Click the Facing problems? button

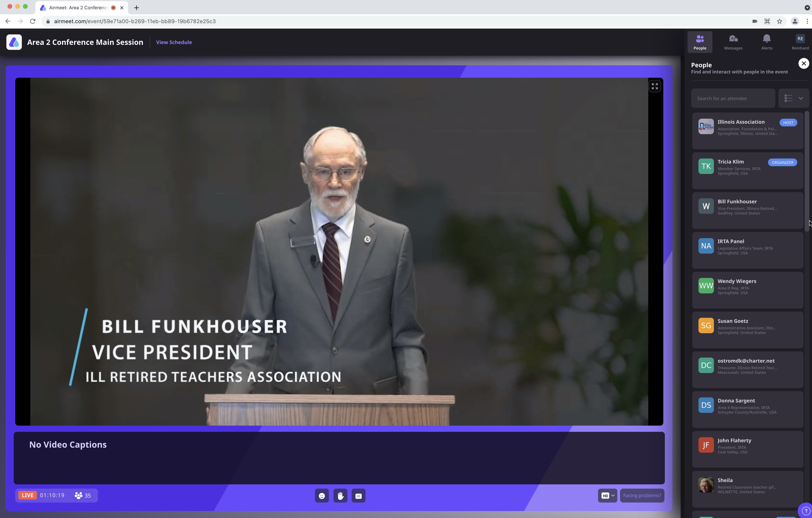click(x=642, y=496)
